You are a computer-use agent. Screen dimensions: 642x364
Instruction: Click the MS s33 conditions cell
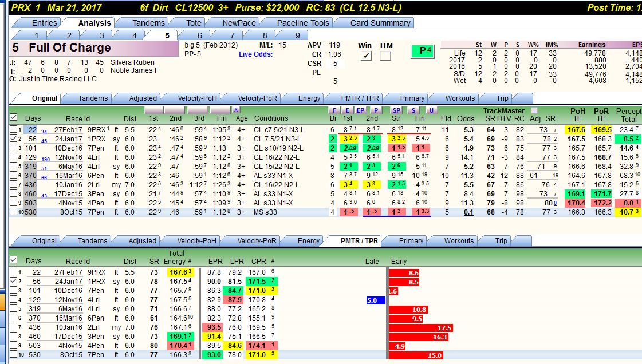point(265,212)
